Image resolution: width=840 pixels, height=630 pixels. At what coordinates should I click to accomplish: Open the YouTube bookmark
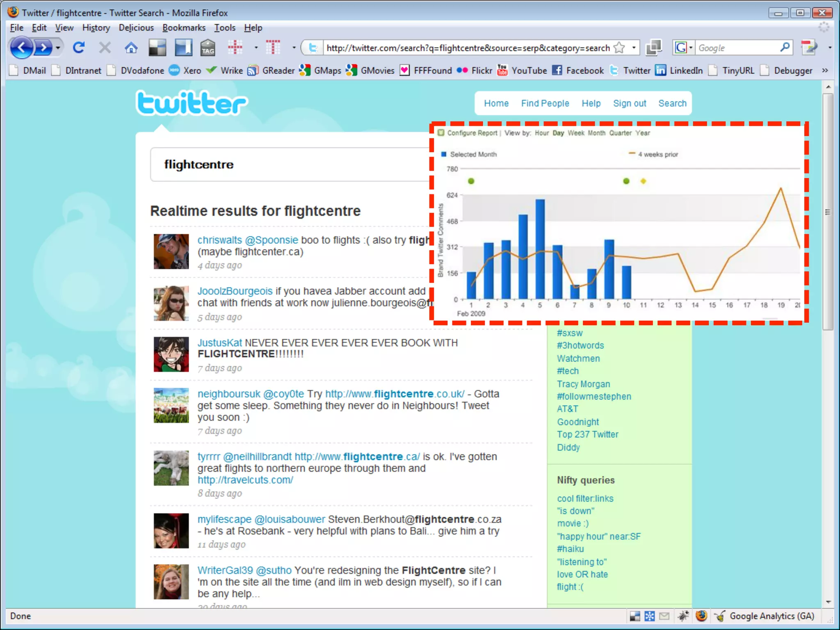(x=522, y=71)
